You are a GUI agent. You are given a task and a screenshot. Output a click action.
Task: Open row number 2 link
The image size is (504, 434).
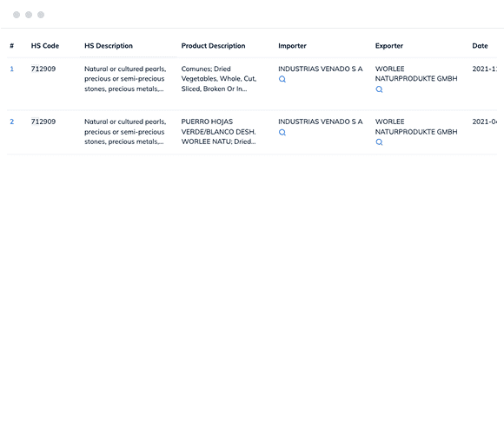(x=12, y=122)
